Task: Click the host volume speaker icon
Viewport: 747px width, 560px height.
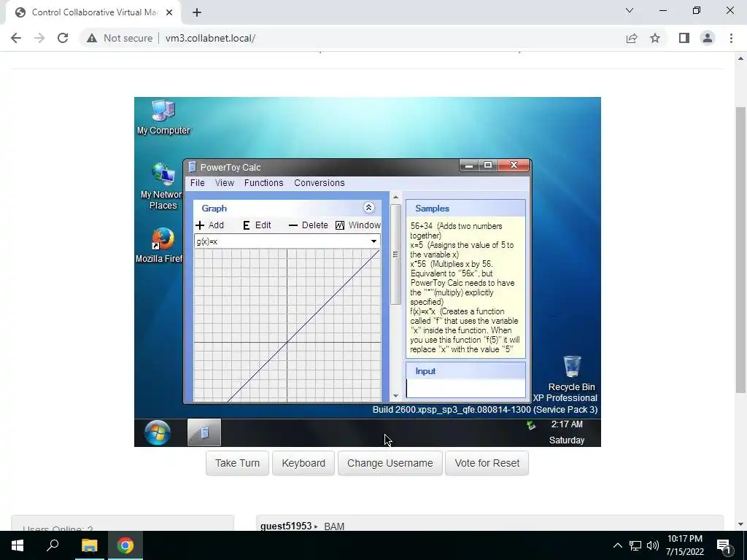Action: click(x=652, y=545)
